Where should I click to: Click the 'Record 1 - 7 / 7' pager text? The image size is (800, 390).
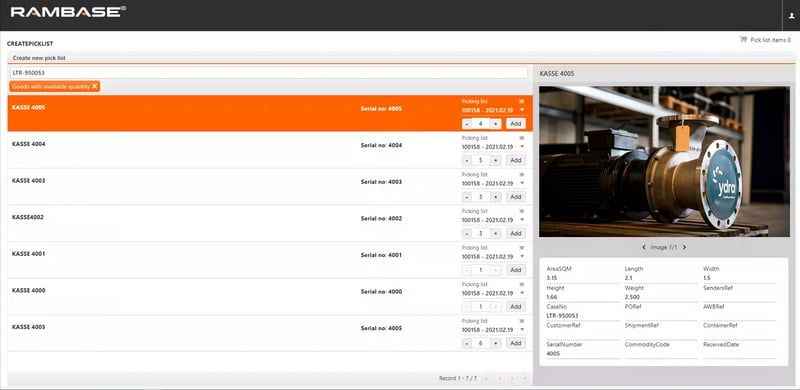tap(458, 378)
